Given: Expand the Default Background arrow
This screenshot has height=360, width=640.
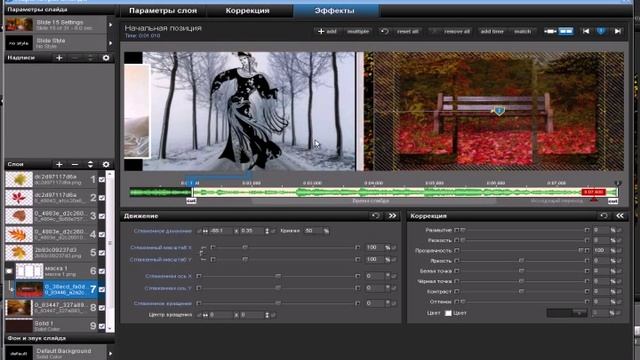Looking at the screenshot, I should click(110, 353).
